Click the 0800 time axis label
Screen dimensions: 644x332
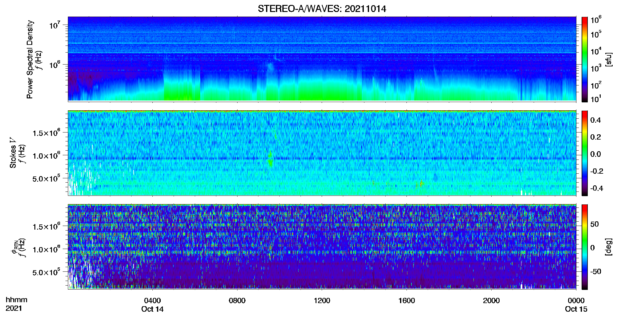tap(237, 301)
